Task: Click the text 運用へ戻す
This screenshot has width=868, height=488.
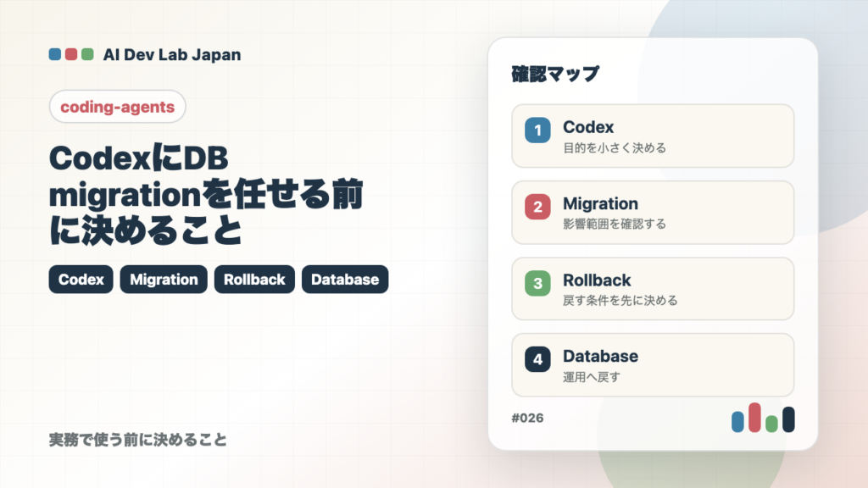Action: (591, 377)
